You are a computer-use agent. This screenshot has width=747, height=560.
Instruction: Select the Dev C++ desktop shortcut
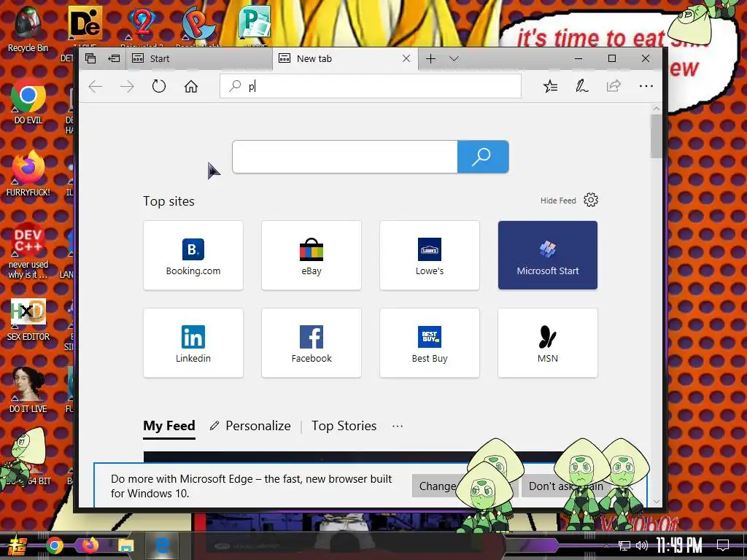(x=28, y=251)
